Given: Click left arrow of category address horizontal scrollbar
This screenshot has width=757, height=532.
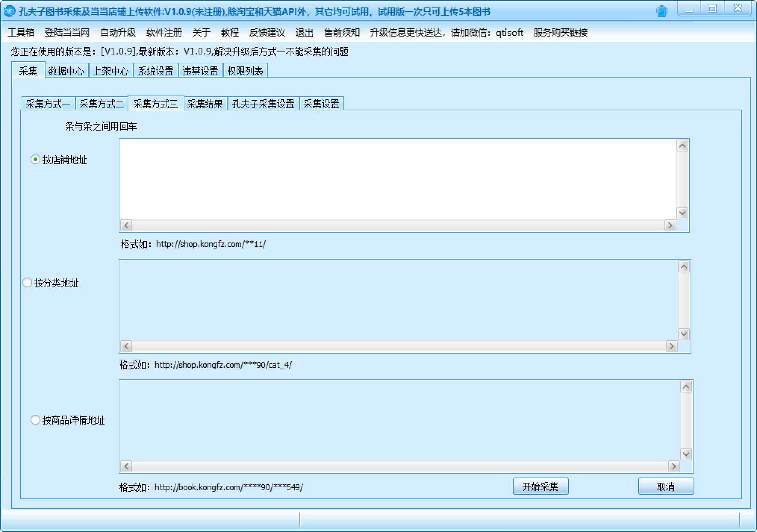Looking at the screenshot, I should [x=126, y=346].
